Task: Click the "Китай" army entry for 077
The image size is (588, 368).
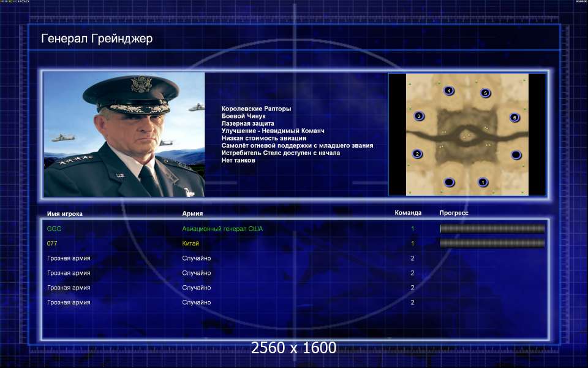Action: pos(190,243)
